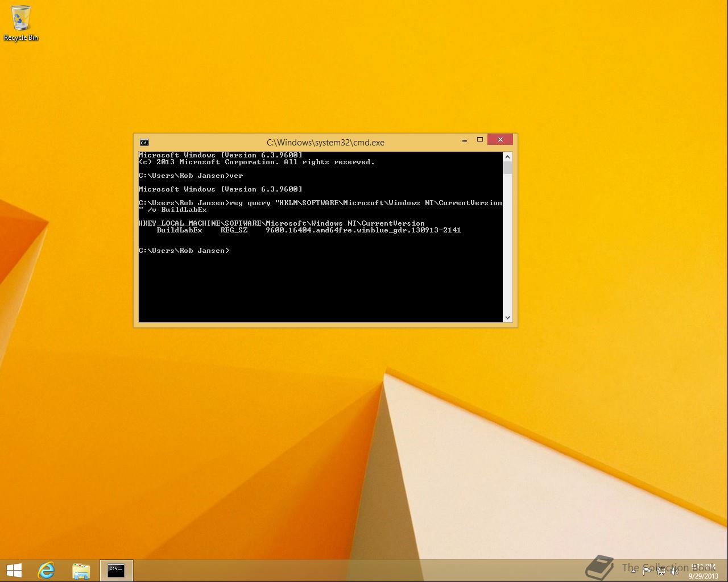The width and height of the screenshot is (728, 582).
Task: Close the cmd.exe window
Action: click(500, 140)
